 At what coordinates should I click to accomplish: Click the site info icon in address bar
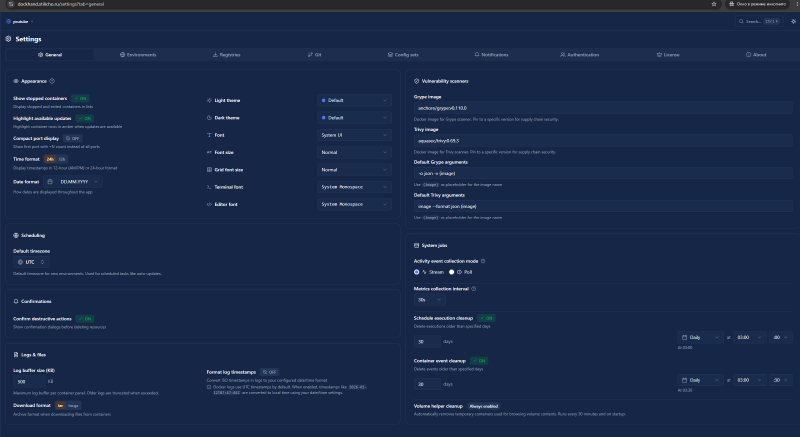[11, 4]
